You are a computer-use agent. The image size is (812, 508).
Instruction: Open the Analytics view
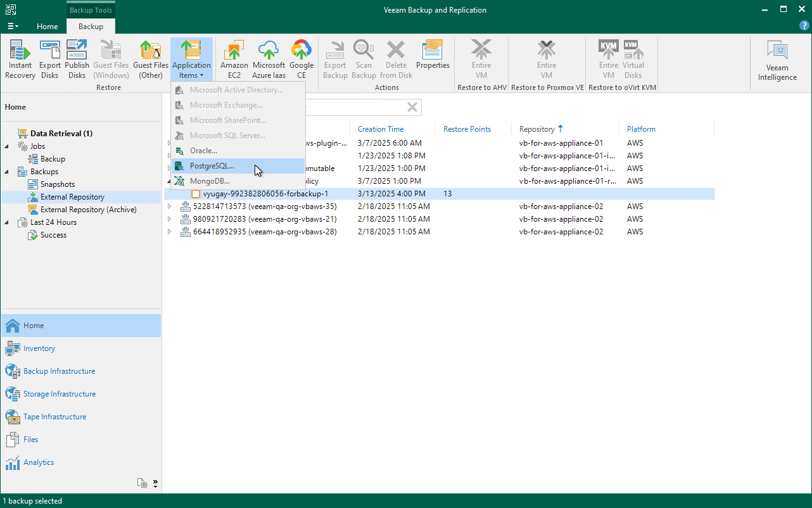coord(80,462)
